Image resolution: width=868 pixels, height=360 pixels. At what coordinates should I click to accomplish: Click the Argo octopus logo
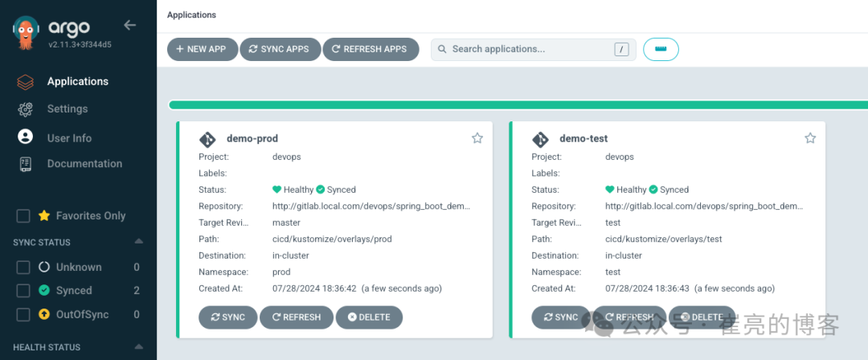point(26,33)
